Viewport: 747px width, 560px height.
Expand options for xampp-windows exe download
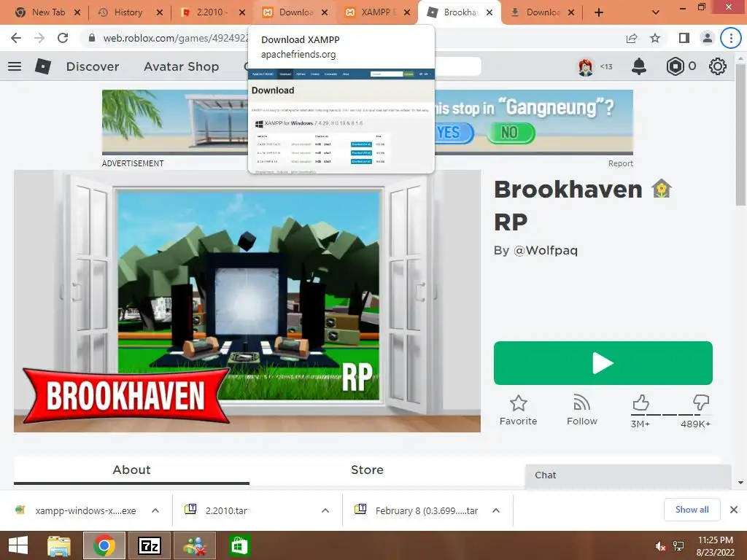pos(155,510)
